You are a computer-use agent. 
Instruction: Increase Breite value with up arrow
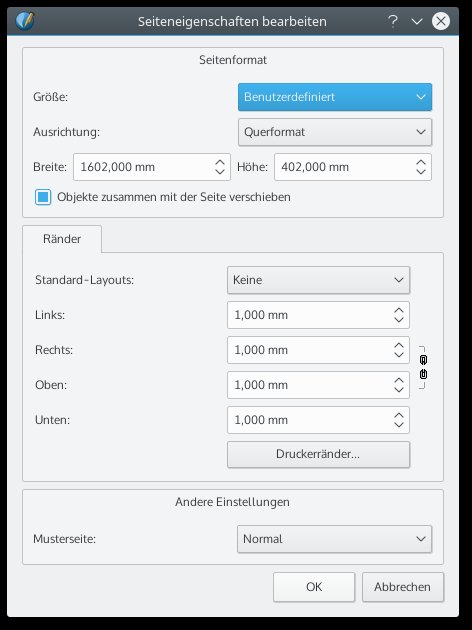click(x=220, y=162)
